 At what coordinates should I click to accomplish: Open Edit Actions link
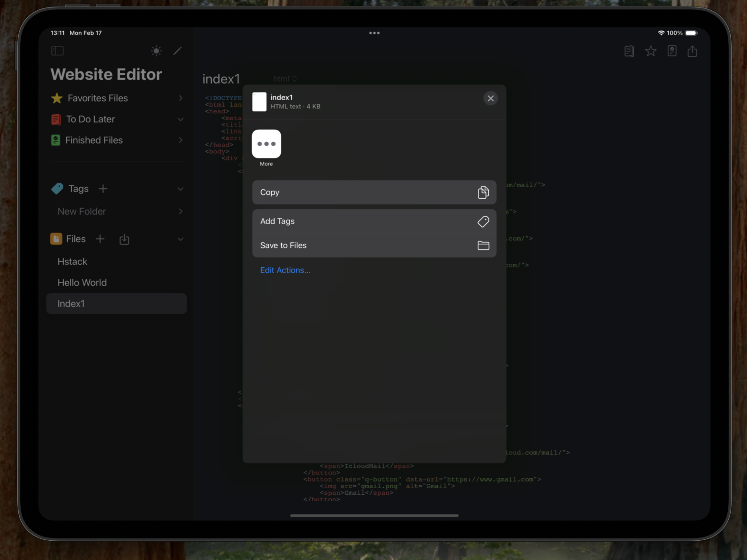[x=285, y=270]
